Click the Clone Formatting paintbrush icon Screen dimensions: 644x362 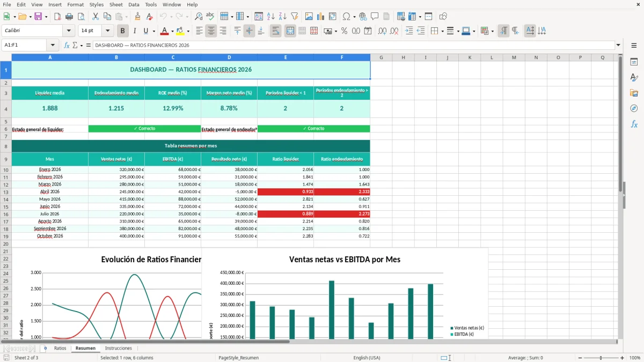coord(137,17)
